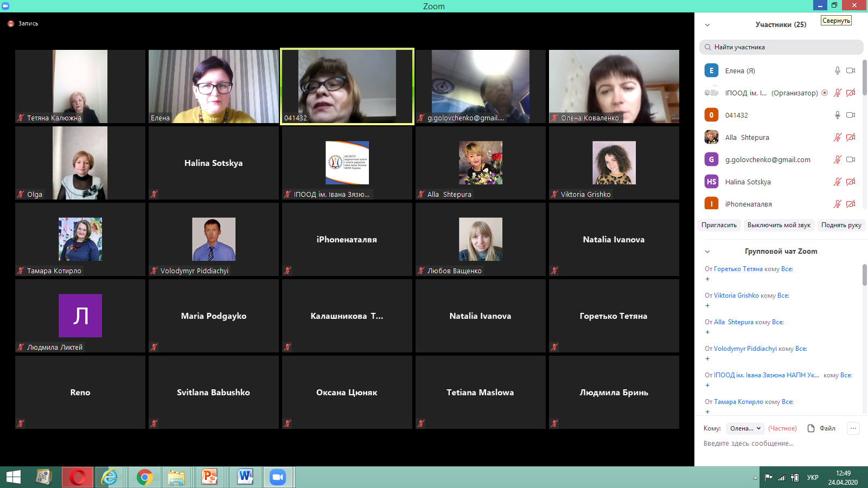
Task: Click the Найти участника search field
Action: click(x=781, y=47)
